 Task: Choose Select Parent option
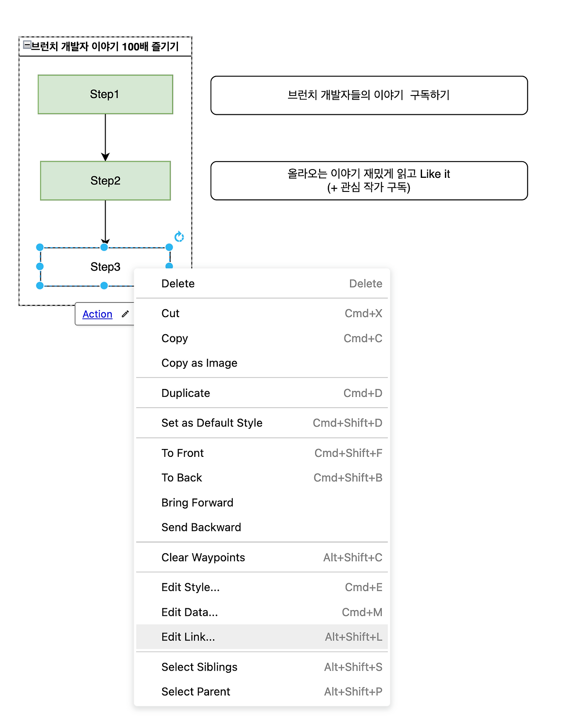(195, 691)
